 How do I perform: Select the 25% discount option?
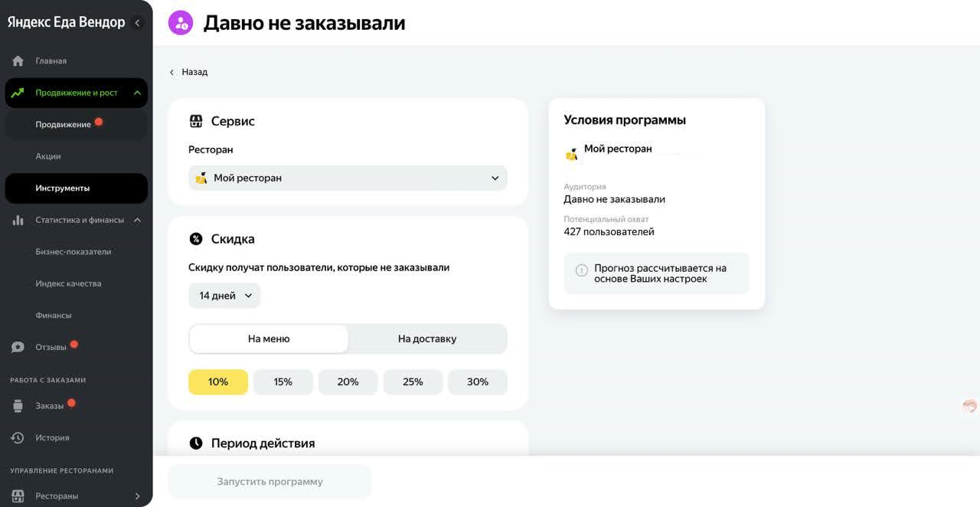coord(413,382)
